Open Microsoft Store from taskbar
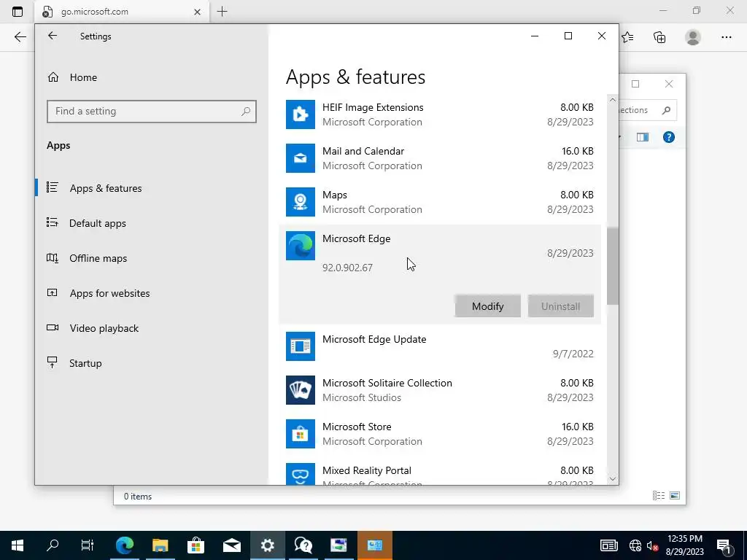 [196, 545]
